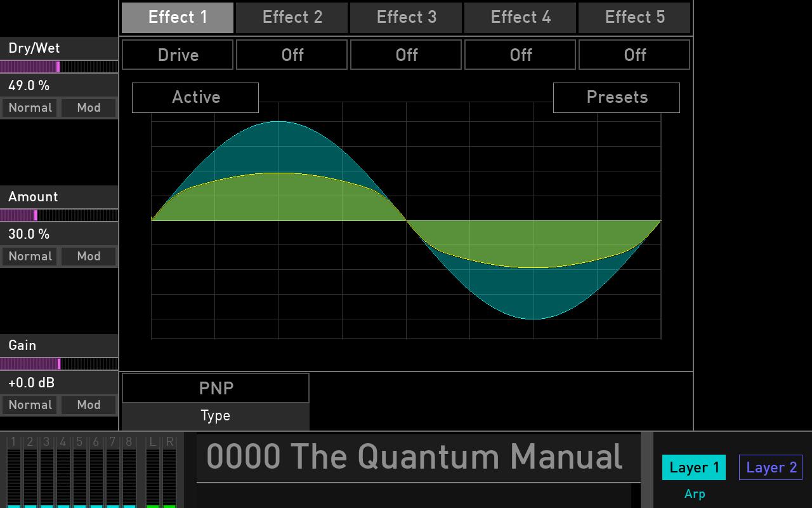
Task: Open the PNP Type selector
Action: 215,388
